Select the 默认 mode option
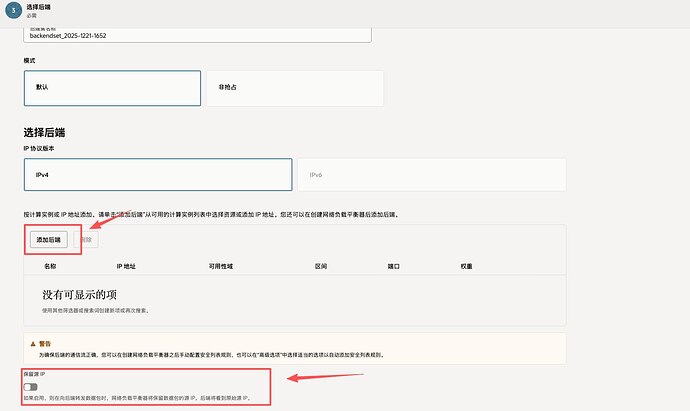The height and width of the screenshot is (411, 690). coord(112,87)
